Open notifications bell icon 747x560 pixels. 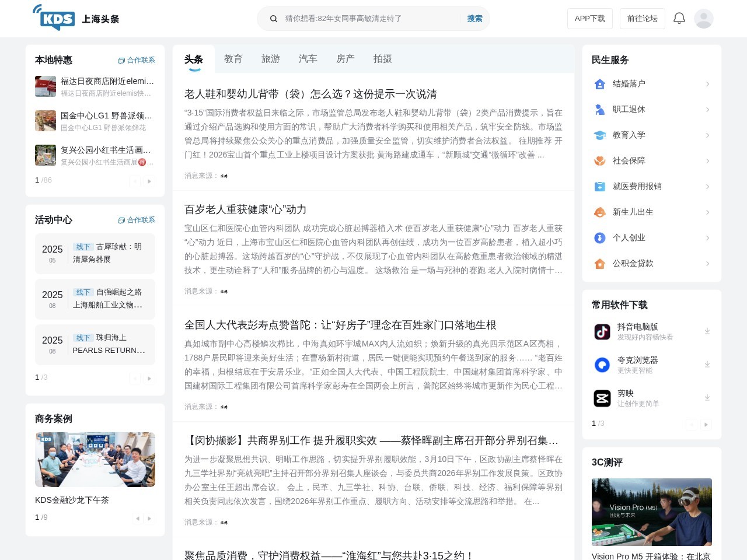679,19
